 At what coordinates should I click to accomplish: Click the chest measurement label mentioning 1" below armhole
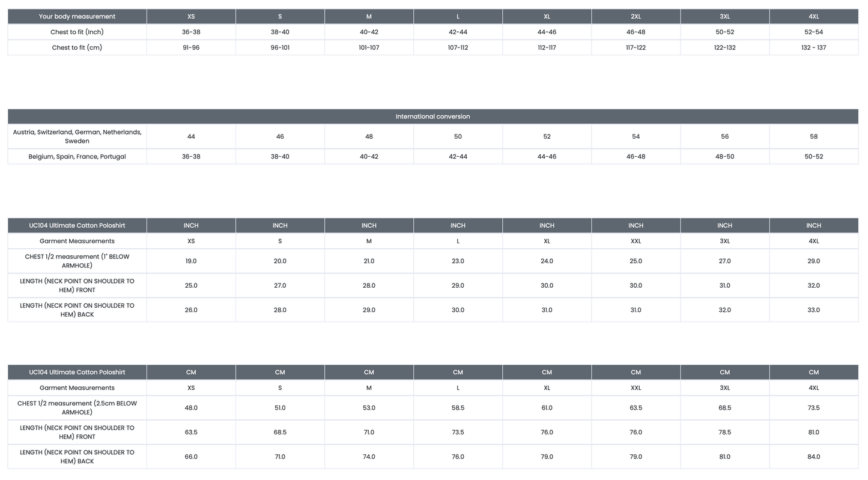pyautogui.click(x=77, y=261)
